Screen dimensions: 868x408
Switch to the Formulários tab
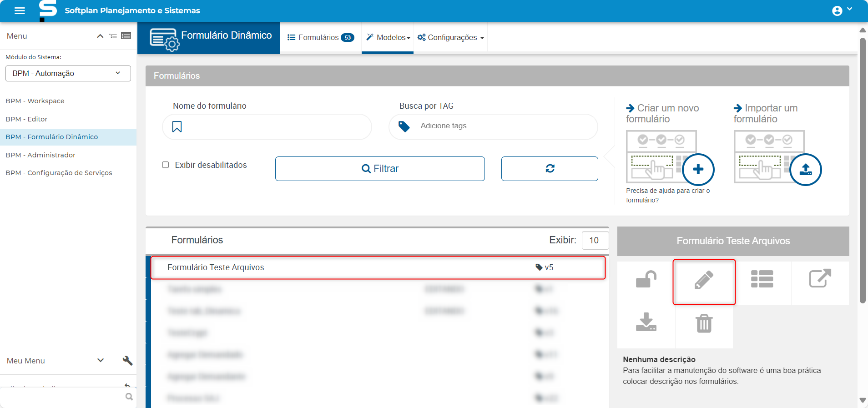320,38
